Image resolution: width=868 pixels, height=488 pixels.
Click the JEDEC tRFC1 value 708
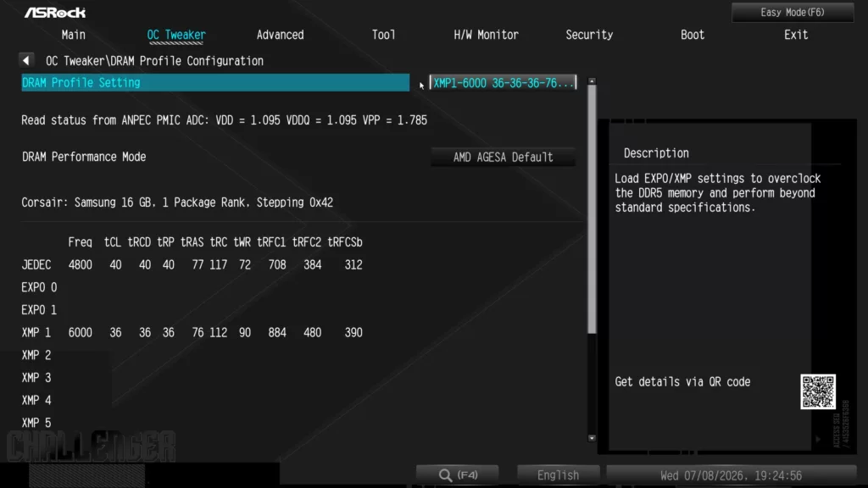pos(277,265)
